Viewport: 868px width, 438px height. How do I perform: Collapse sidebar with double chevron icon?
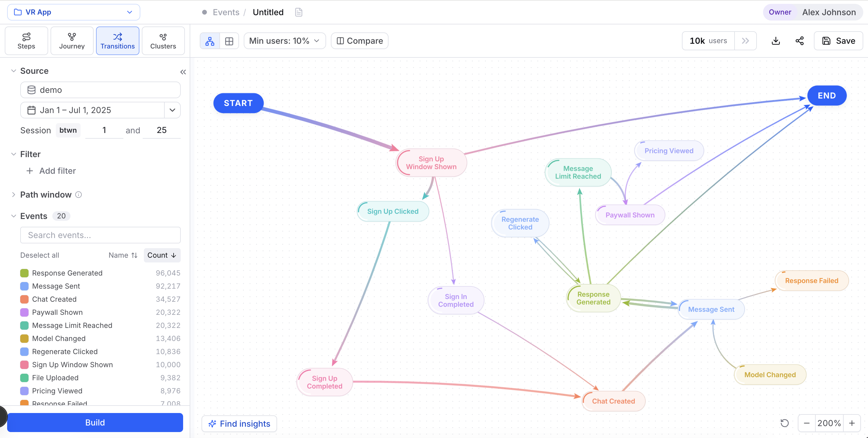(183, 72)
